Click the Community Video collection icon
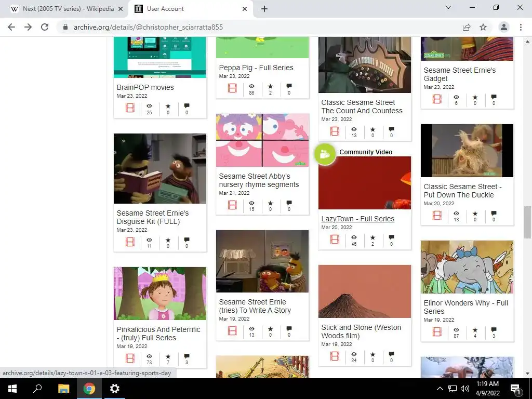The width and height of the screenshot is (532, 399). pyautogui.click(x=325, y=154)
